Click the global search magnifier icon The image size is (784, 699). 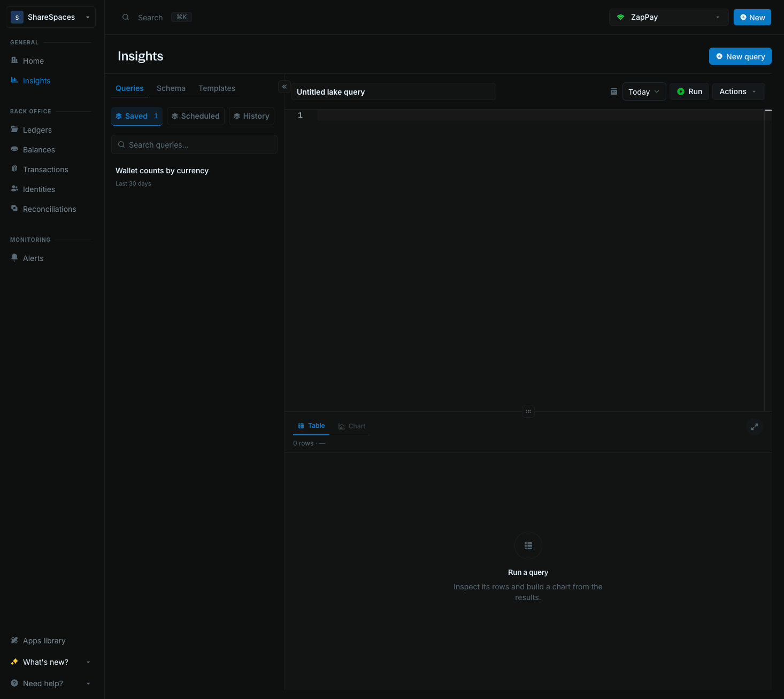pos(126,17)
